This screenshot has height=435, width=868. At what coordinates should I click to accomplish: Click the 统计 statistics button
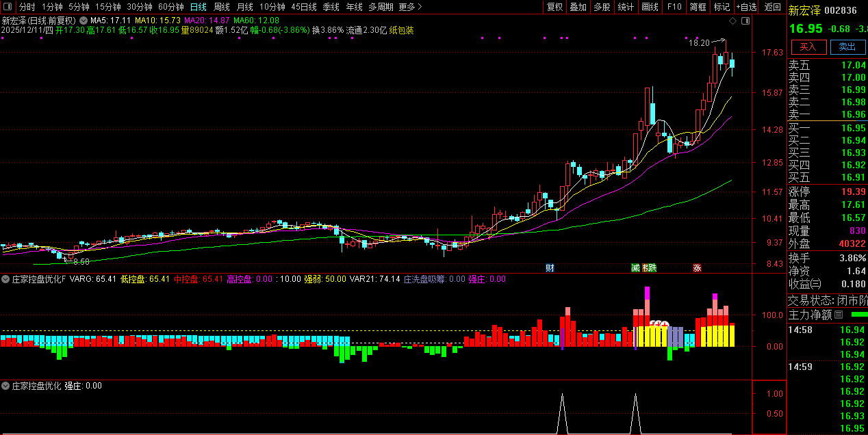626,7
